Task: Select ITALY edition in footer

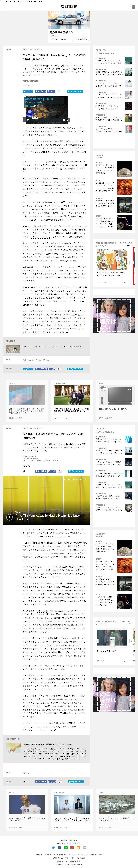Action: pyautogui.click(x=72, y=858)
